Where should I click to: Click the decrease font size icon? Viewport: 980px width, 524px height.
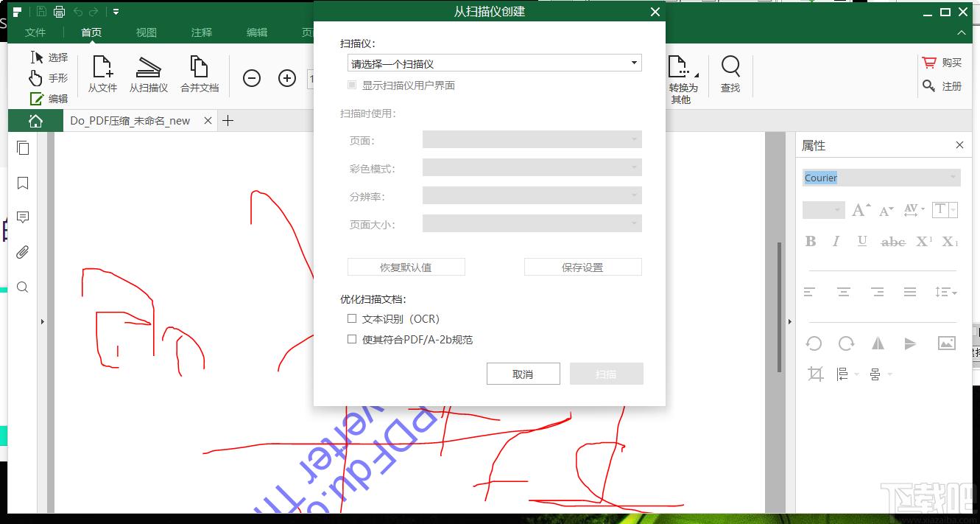886,211
